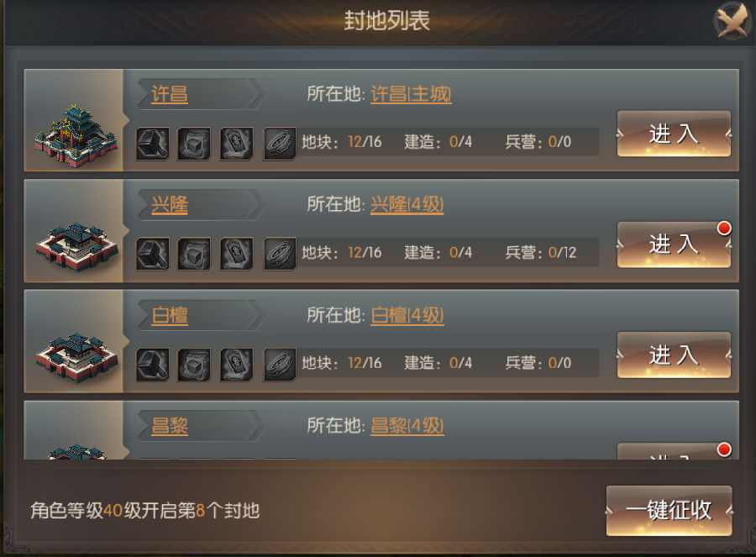This screenshot has height=557, width=756.
Task: Open the 许昌(主城) location link
Action: click(411, 94)
